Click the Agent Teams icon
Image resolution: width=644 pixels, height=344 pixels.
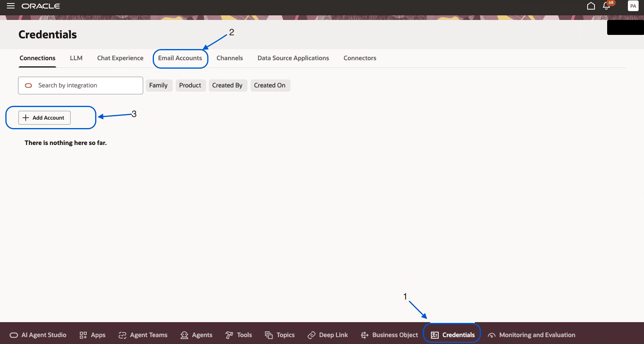122,335
